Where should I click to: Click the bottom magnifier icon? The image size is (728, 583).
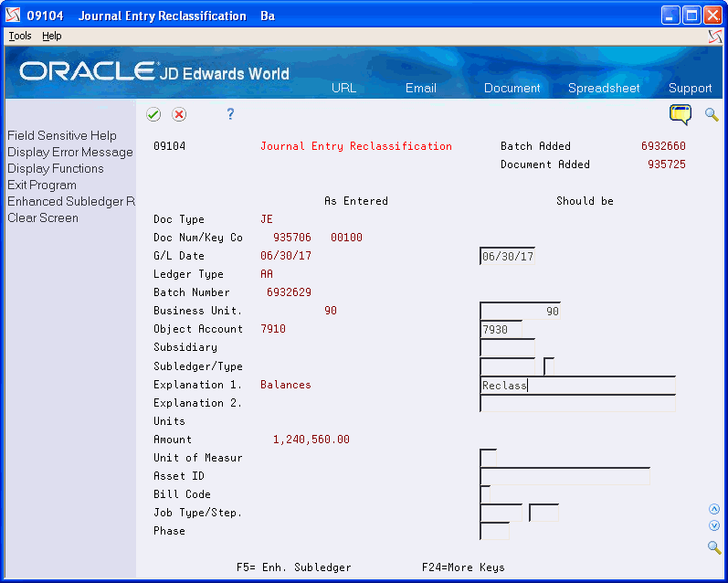714,547
